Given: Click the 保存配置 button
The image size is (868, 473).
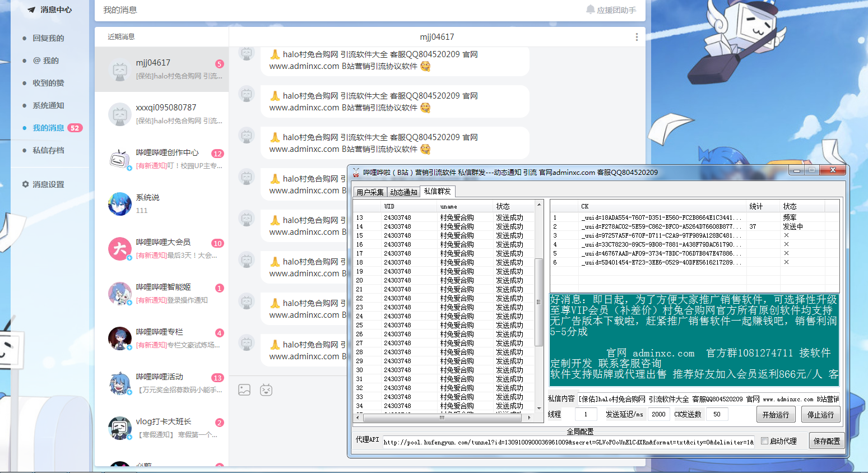Looking at the screenshot, I should pos(826,440).
